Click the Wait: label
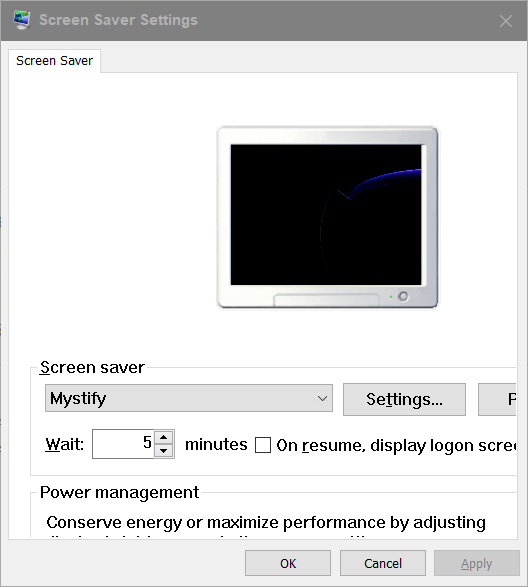Screen dimensions: 528x587 pyautogui.click(x=65, y=444)
